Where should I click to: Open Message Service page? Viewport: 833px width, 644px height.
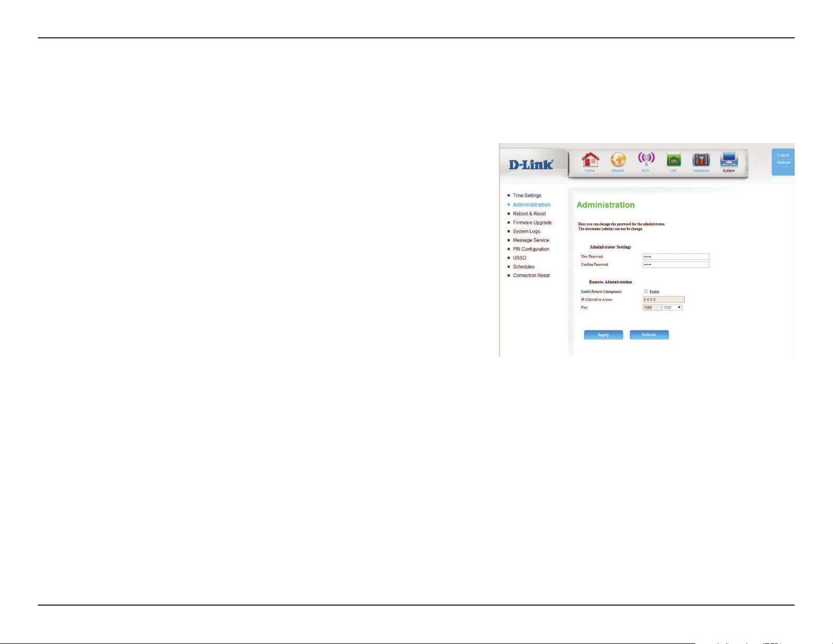point(531,240)
